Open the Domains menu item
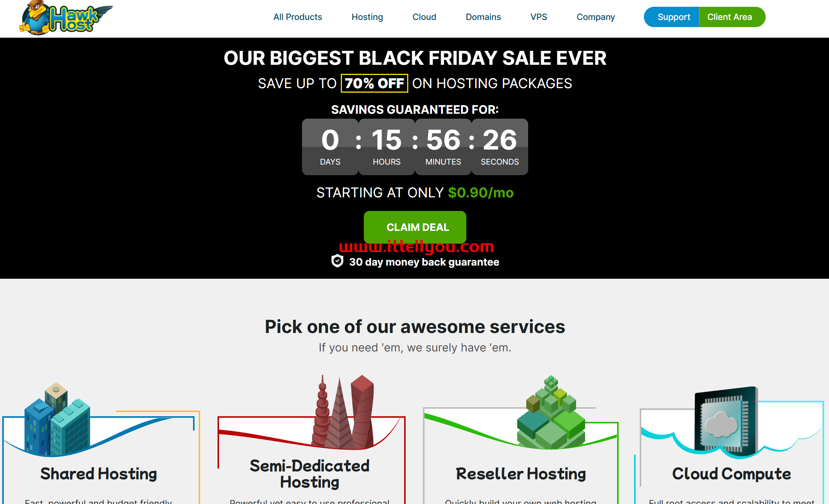Screen dimensions: 829x504 (x=483, y=17)
